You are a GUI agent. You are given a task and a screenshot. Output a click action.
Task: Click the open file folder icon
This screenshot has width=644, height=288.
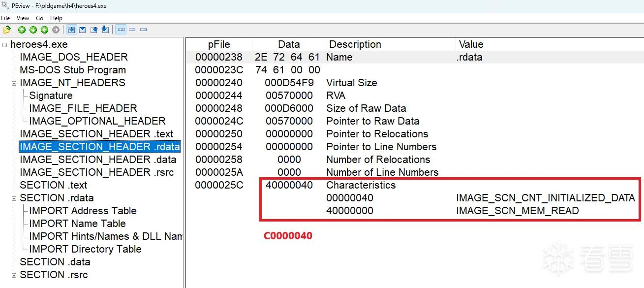[x=7, y=30]
